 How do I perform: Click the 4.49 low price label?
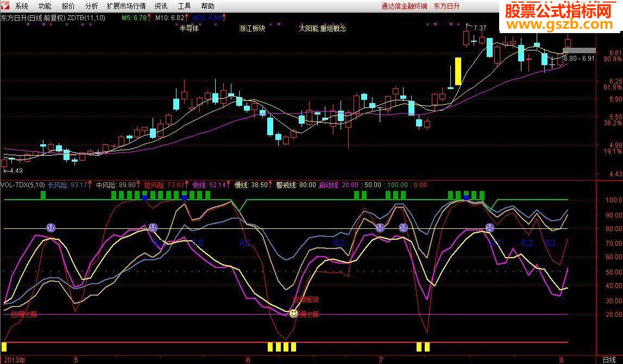tap(16, 171)
